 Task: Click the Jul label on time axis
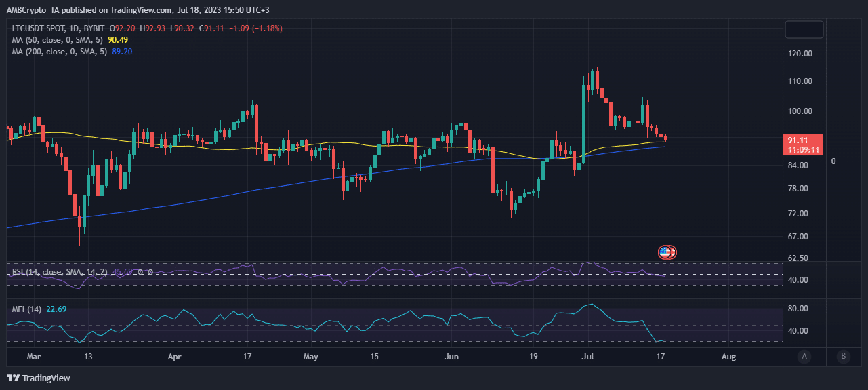coord(589,356)
